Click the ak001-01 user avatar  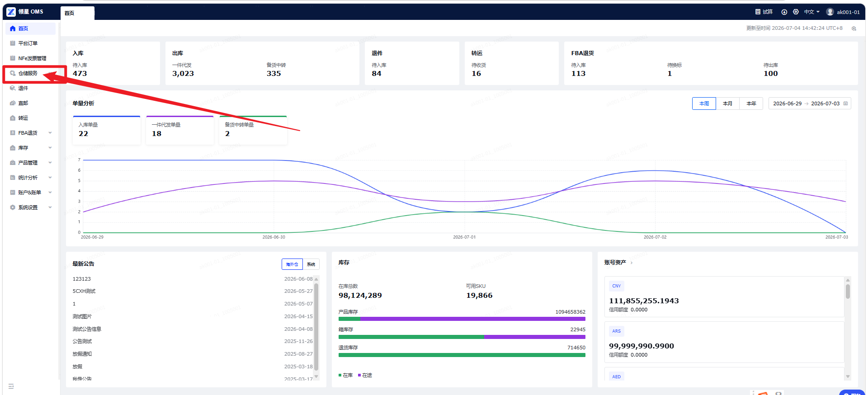[830, 12]
